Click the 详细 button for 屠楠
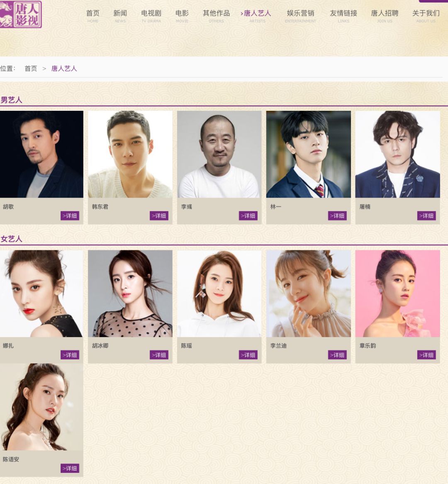 coord(426,216)
